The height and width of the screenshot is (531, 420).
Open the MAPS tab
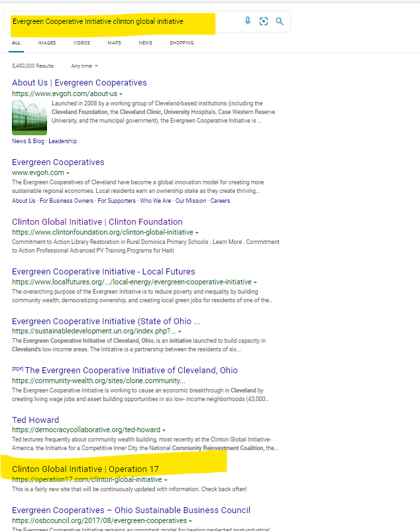tap(115, 42)
